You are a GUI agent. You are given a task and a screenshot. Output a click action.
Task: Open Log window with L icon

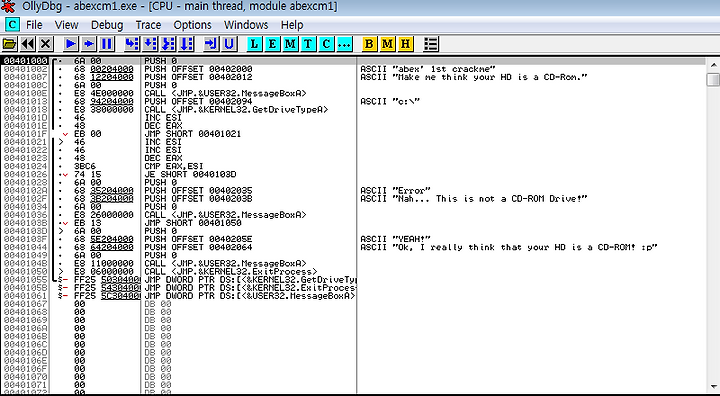point(255,44)
